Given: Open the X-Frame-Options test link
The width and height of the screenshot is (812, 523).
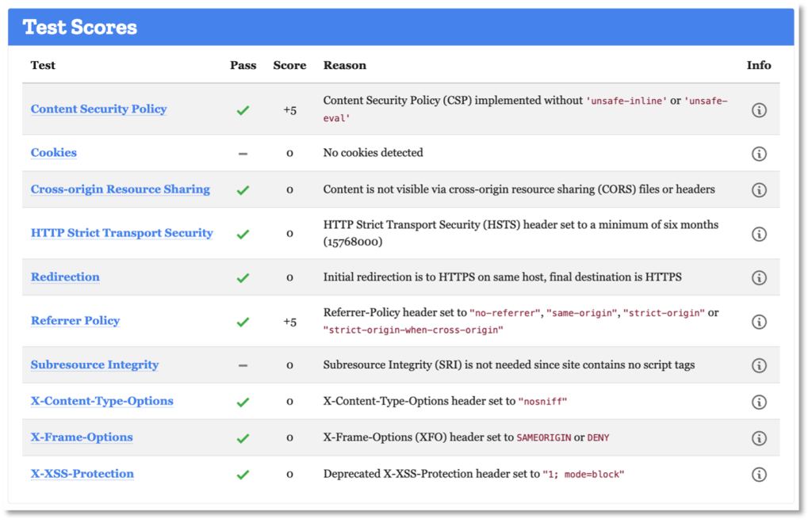Looking at the screenshot, I should tap(80, 437).
